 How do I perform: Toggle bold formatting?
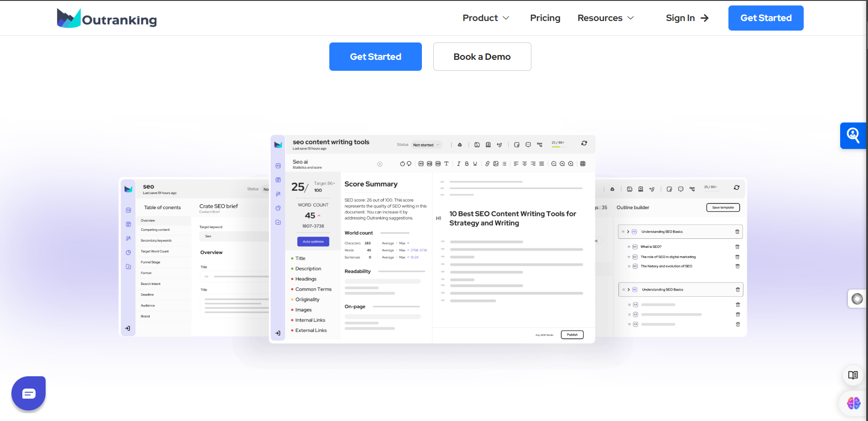[467, 164]
